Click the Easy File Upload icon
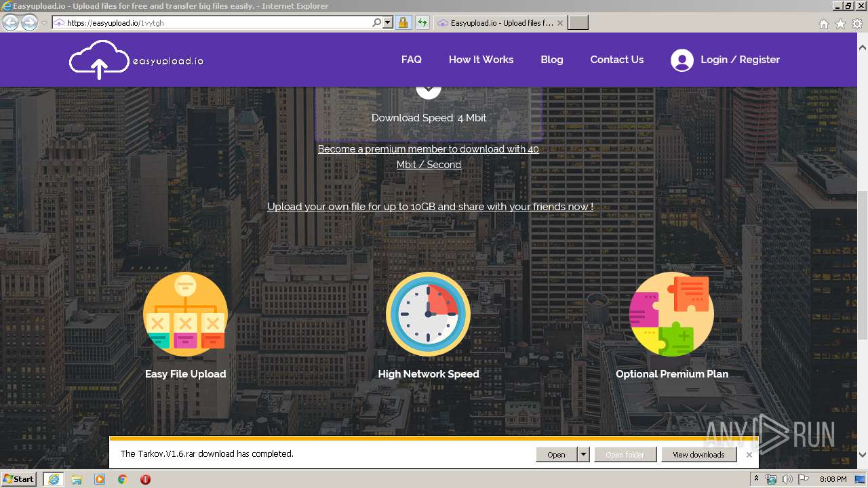868x488 pixels. point(185,314)
